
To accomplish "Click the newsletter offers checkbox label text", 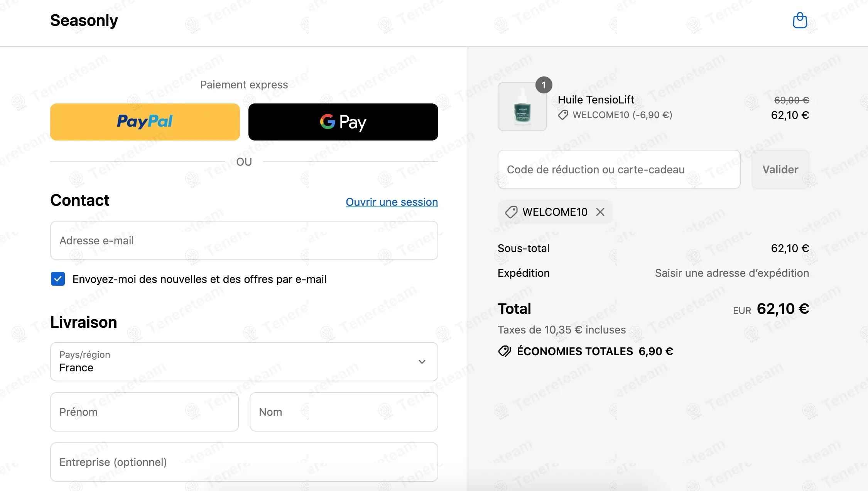I will tap(199, 279).
